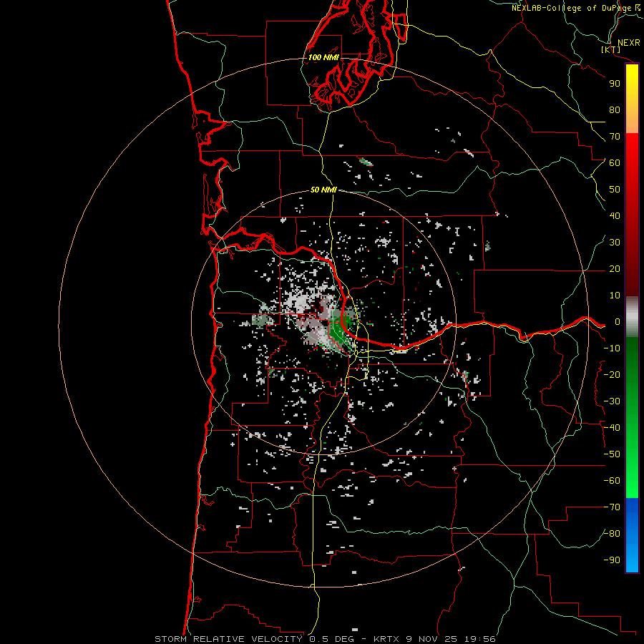The height and width of the screenshot is (644, 644).
Task: Click the 20 value on the velocity scale
Action: (615, 268)
